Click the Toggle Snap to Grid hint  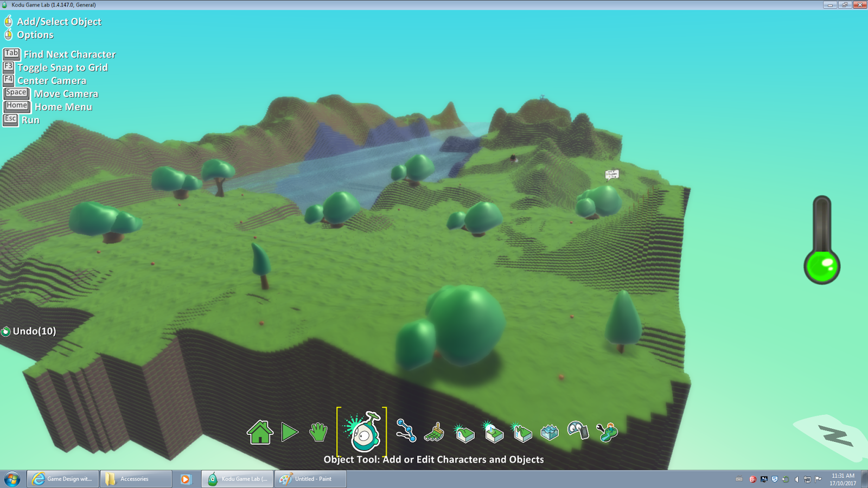click(55, 67)
